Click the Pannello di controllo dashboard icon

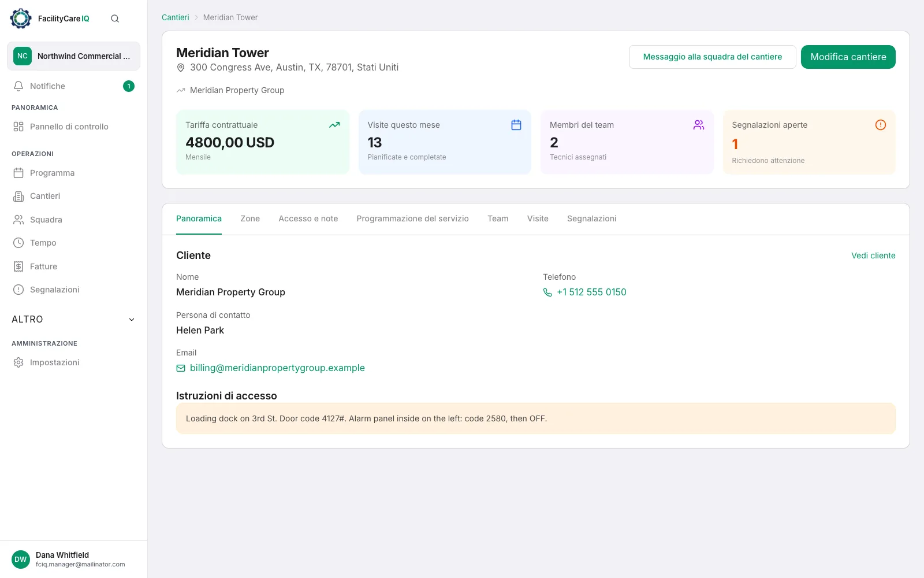[18, 127]
